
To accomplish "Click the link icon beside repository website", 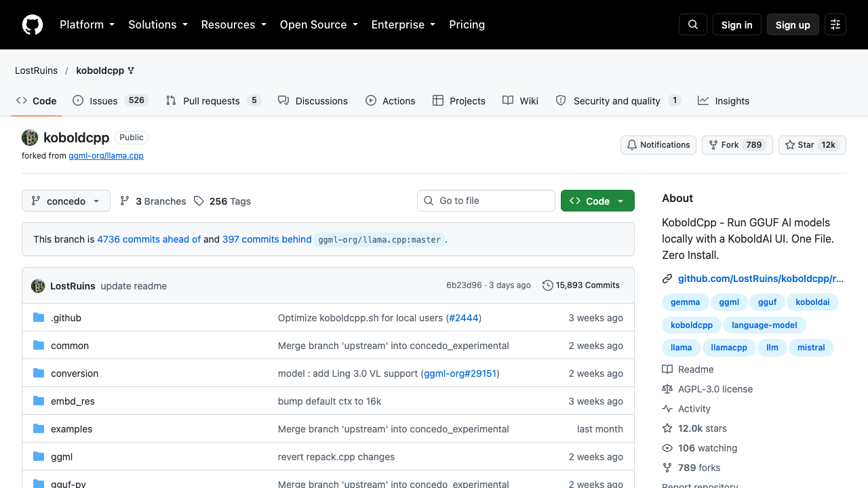I will coord(667,279).
